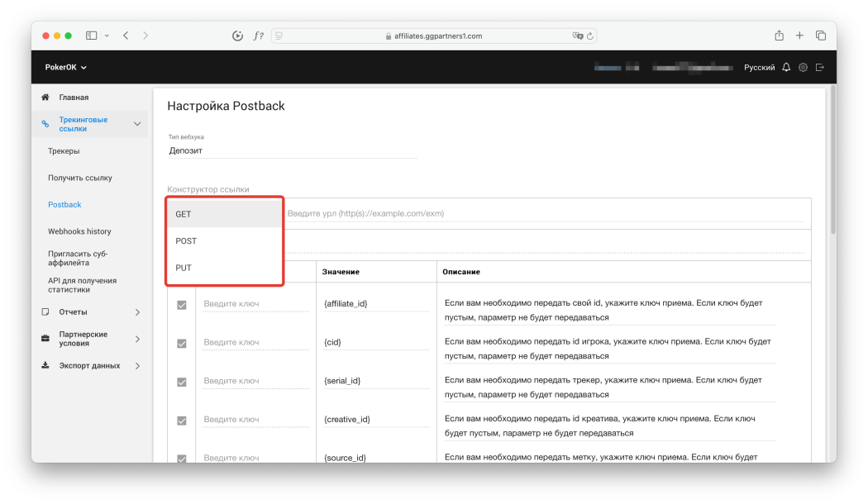Open notifications bell in header

(x=786, y=68)
